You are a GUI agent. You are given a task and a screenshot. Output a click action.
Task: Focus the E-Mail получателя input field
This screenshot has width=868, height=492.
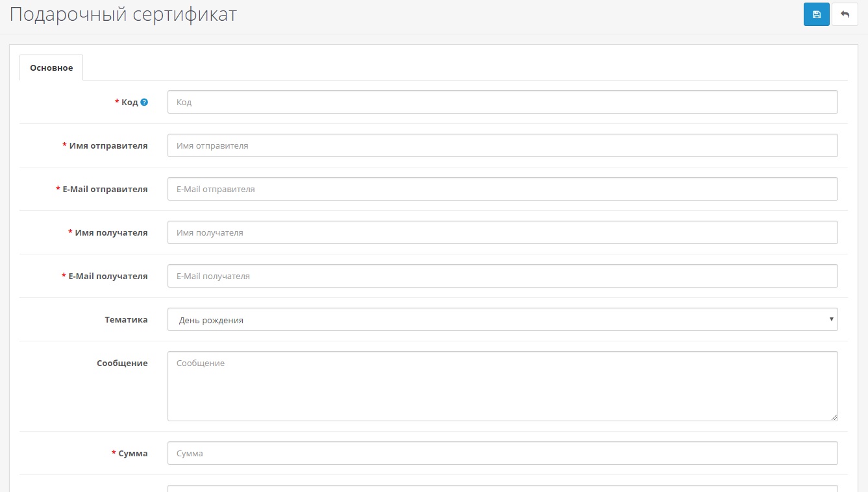pyautogui.click(x=502, y=276)
